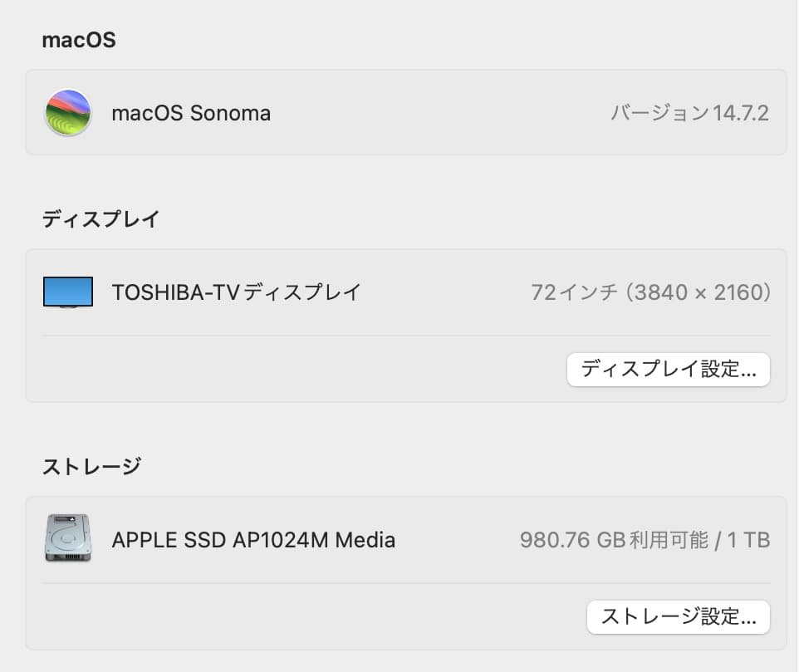
Task: Click the macOS Sonoma name label
Action: pyautogui.click(x=191, y=113)
